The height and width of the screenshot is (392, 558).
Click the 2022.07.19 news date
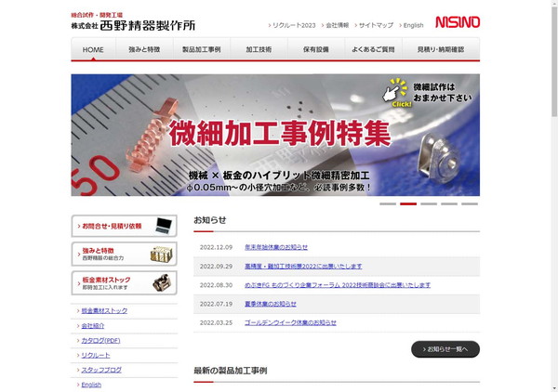tap(216, 304)
